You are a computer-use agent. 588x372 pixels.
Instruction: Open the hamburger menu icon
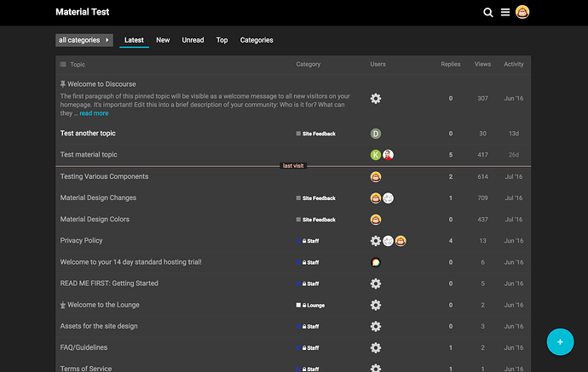coord(505,13)
